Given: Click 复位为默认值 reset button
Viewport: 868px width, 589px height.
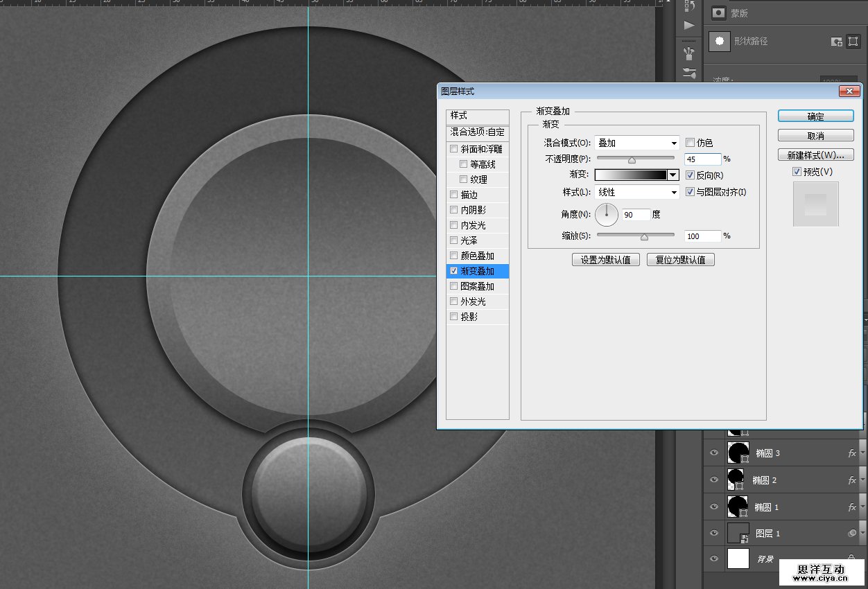Looking at the screenshot, I should coord(680,260).
